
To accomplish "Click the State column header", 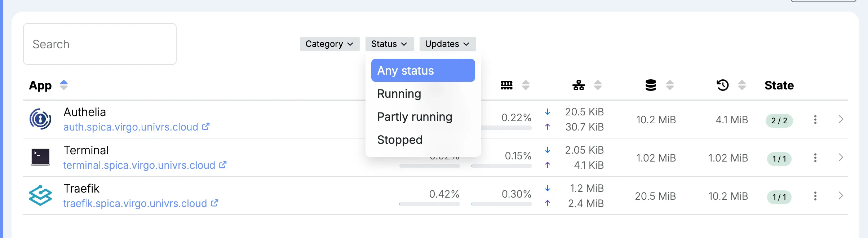I will [779, 85].
